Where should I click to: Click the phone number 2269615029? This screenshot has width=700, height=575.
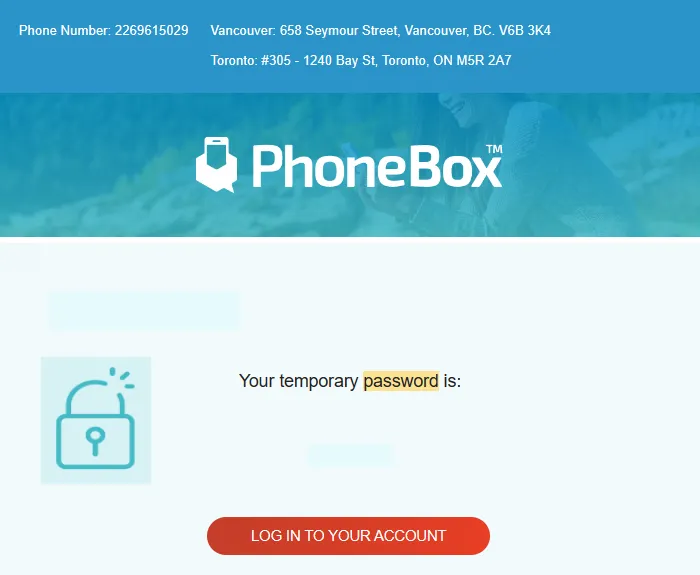pos(151,30)
